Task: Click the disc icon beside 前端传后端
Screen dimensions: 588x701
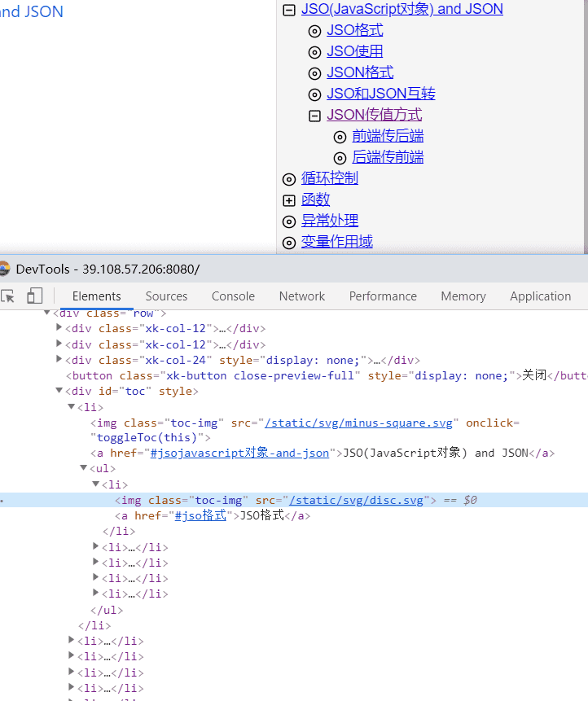Action: (340, 137)
